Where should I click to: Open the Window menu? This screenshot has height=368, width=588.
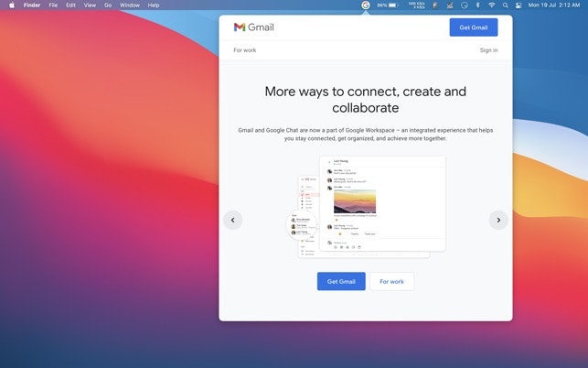(x=130, y=5)
